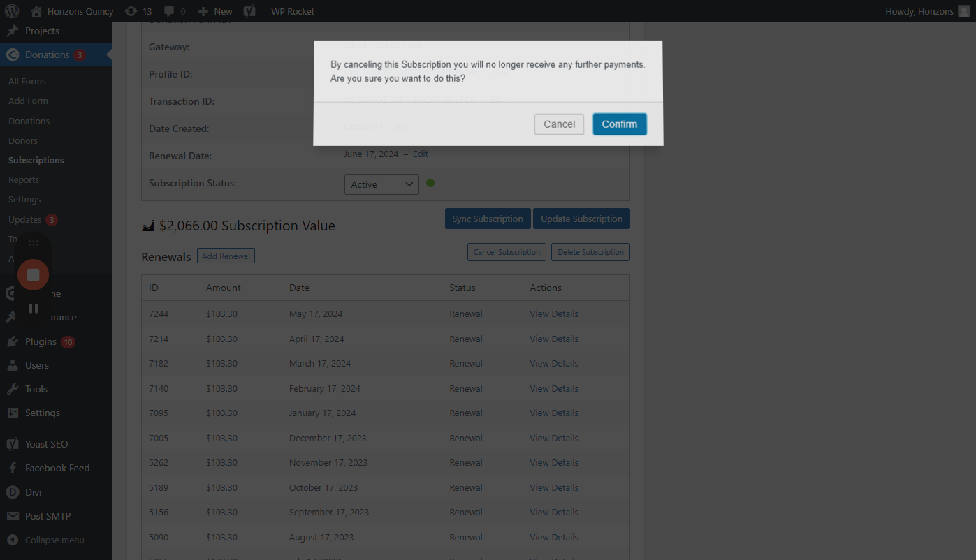Click the WordPress logo in admin bar
The height and width of the screenshot is (560, 976).
point(11,11)
